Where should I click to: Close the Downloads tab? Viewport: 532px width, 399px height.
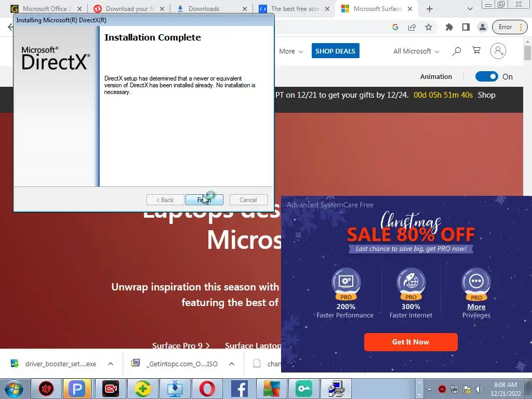coord(245,9)
